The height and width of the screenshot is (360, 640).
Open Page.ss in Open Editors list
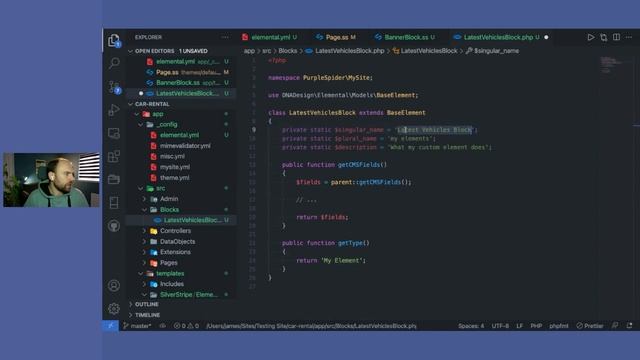coord(182,72)
